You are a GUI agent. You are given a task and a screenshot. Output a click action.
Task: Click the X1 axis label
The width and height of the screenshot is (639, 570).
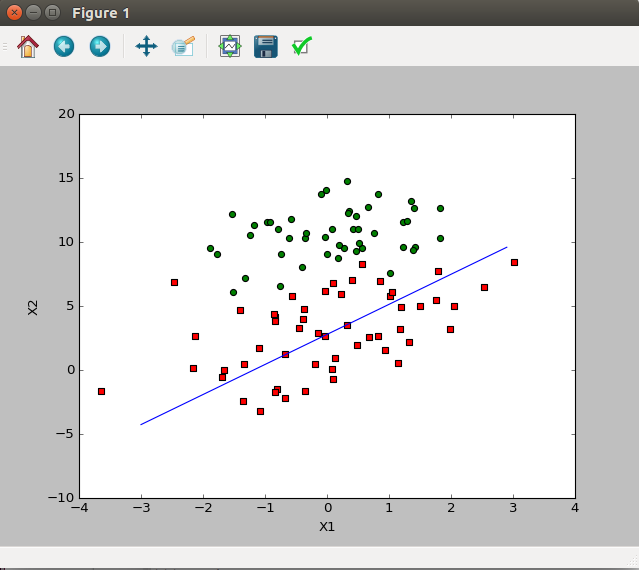click(x=327, y=526)
